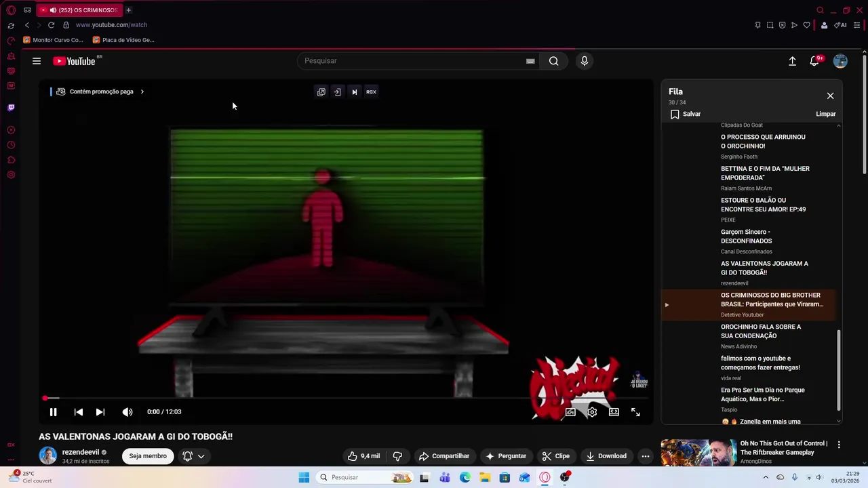Screen dimensions: 868x488
Task: Play 'Era Pra Ser Um Dia no Parque Aquático' video
Action: [749, 400]
